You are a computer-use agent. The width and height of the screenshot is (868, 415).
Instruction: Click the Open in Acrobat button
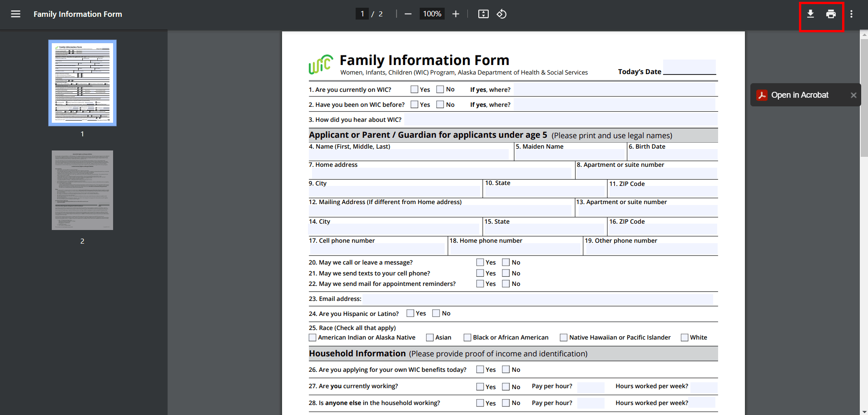coord(793,95)
